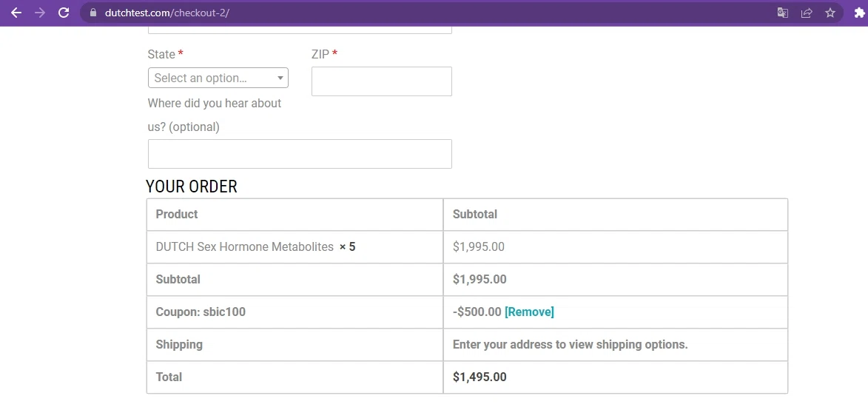Viewport: 868px width, 410px height.
Task: Share this page using share icon
Action: click(x=807, y=13)
